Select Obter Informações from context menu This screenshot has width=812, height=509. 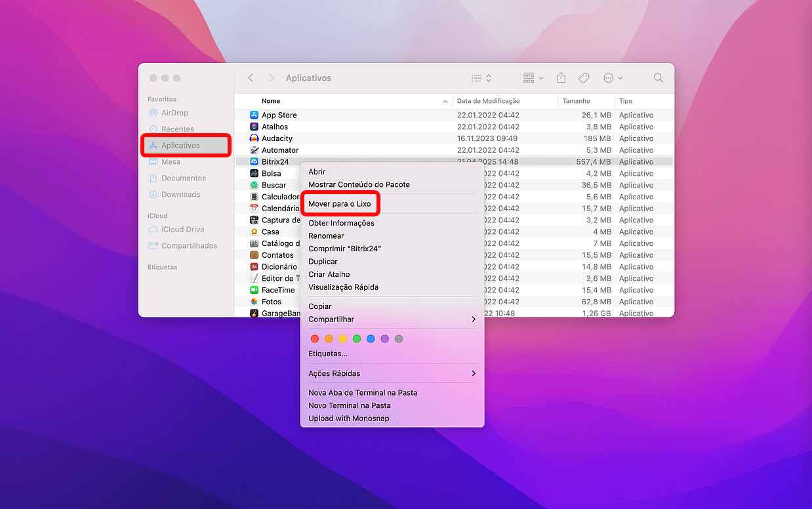coord(341,223)
